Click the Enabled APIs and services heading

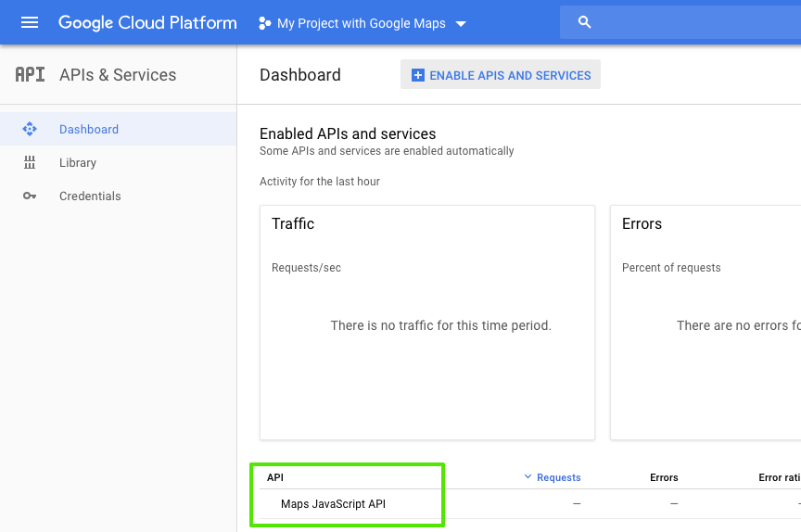tap(348, 133)
